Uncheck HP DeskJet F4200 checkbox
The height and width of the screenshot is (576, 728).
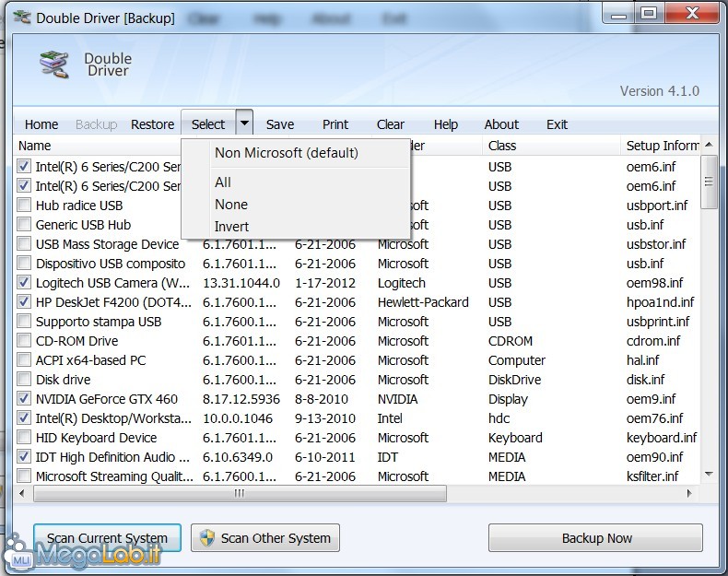point(24,301)
